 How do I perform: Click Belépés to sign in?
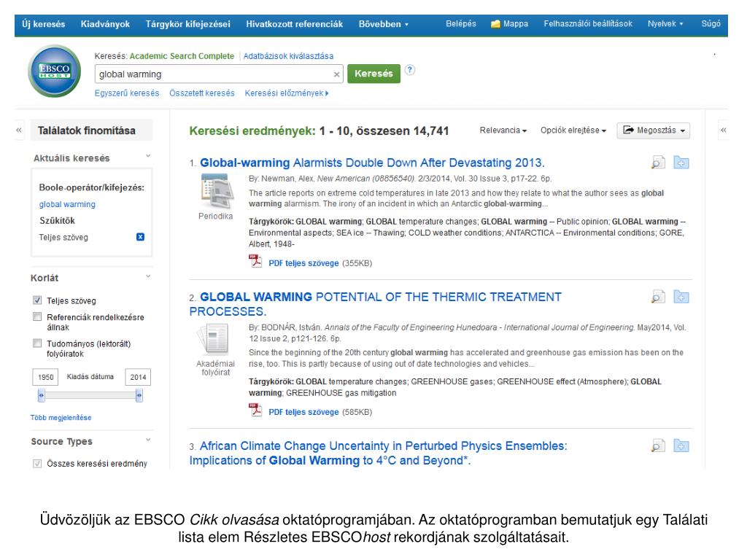(461, 24)
